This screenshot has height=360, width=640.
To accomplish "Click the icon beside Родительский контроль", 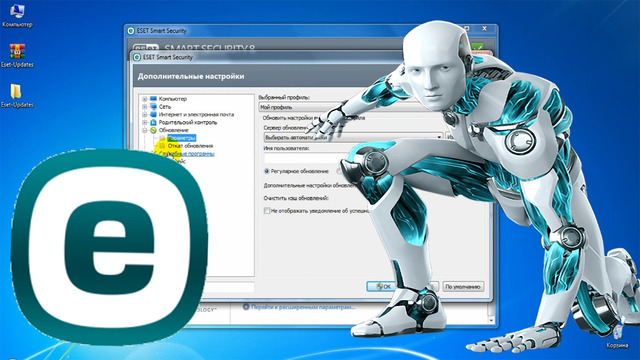I will (153, 122).
